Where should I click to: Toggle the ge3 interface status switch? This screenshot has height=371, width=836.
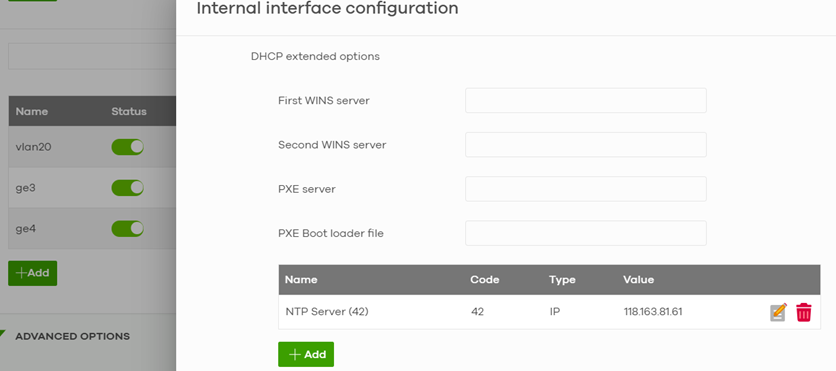point(127,188)
